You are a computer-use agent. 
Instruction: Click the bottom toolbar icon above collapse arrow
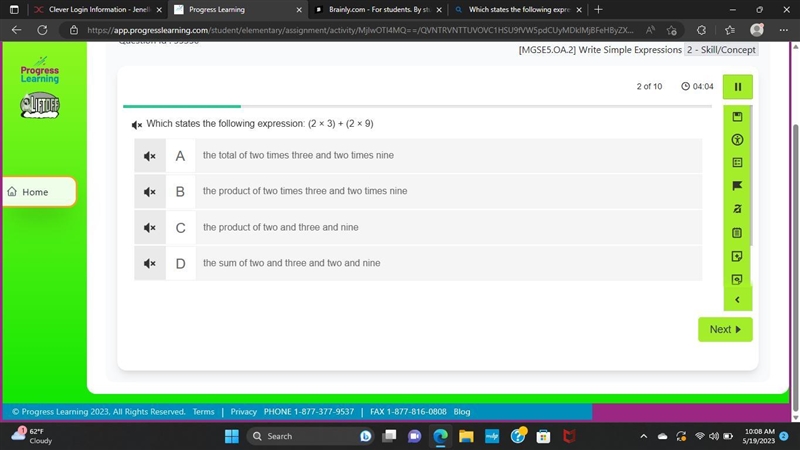(737, 279)
